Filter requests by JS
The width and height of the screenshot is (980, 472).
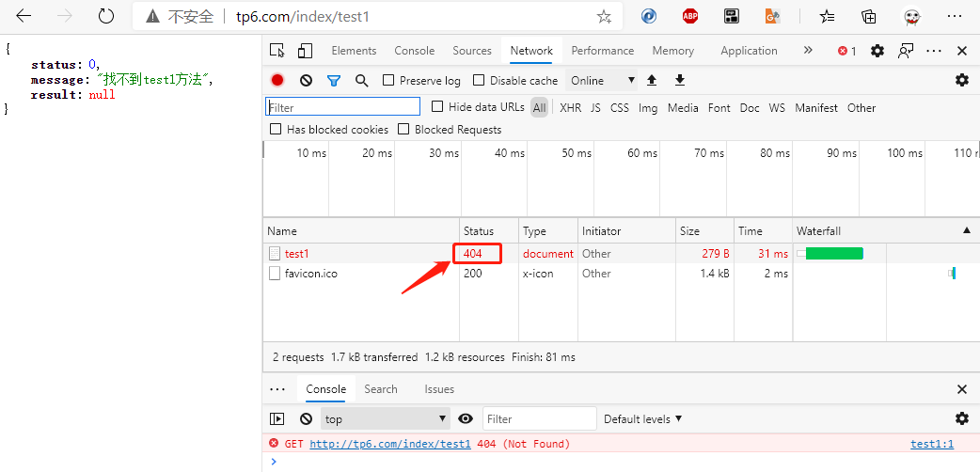click(x=595, y=107)
